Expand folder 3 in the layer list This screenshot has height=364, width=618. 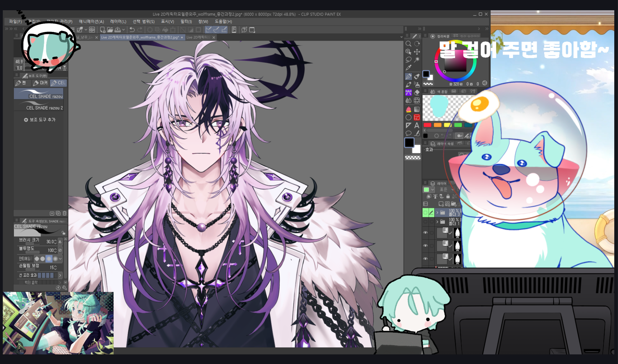click(437, 213)
